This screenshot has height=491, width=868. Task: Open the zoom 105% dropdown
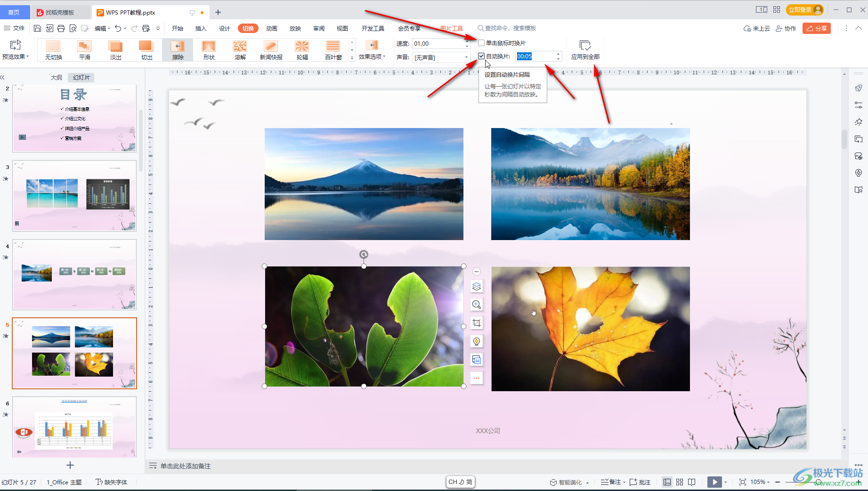(x=760, y=482)
